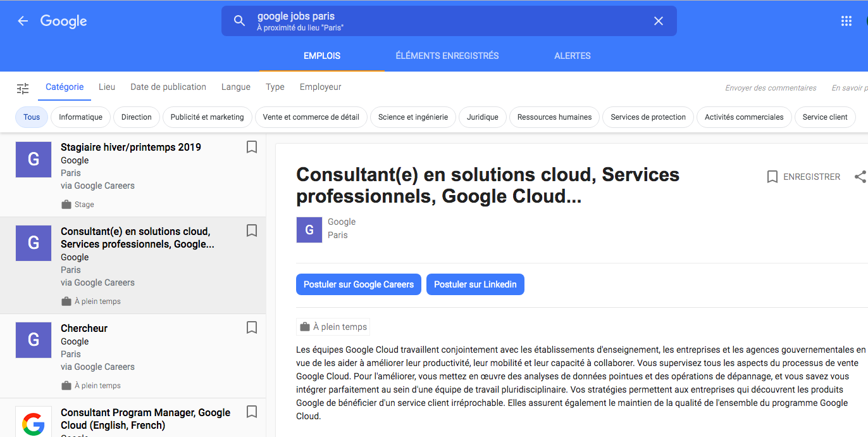868x437 pixels.
Task: Click the Envoyer des commentaires link
Action: point(771,88)
